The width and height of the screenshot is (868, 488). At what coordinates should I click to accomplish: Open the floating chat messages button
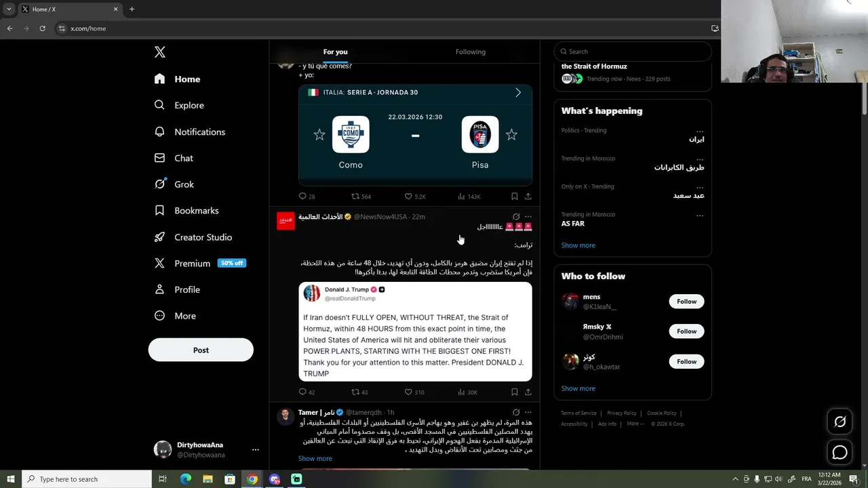coord(840,452)
